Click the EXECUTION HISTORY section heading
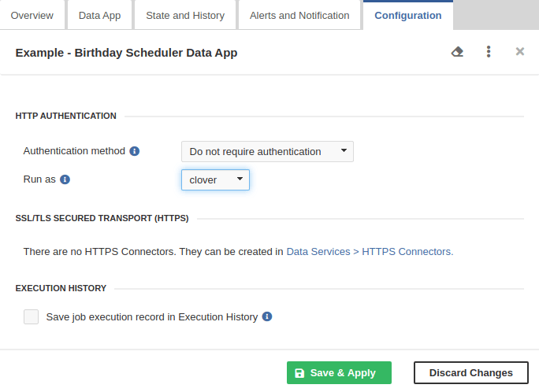The width and height of the screenshot is (539, 392). click(x=61, y=288)
